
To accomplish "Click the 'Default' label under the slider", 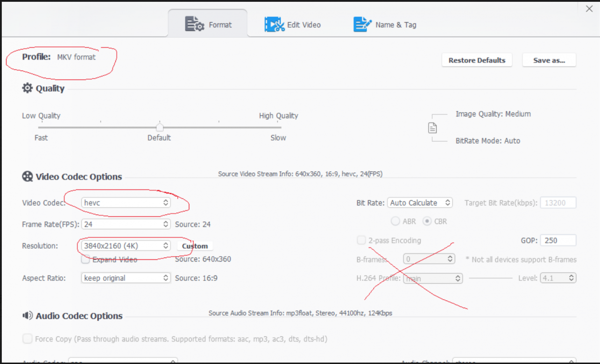I will coord(159,138).
